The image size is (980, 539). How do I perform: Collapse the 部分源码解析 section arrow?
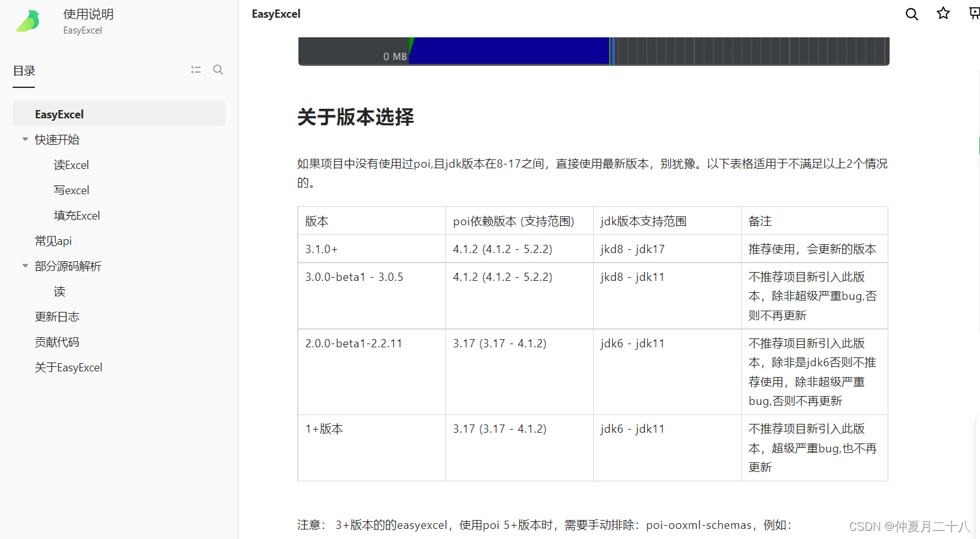click(25, 266)
